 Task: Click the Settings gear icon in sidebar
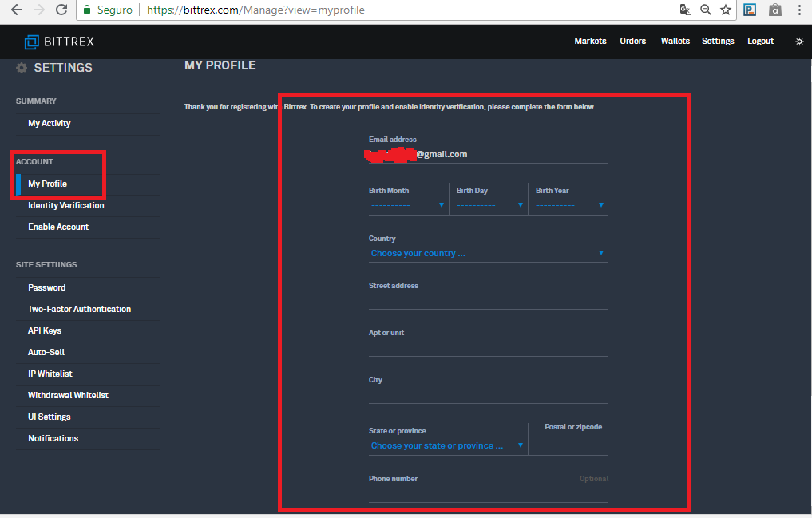pyautogui.click(x=22, y=68)
